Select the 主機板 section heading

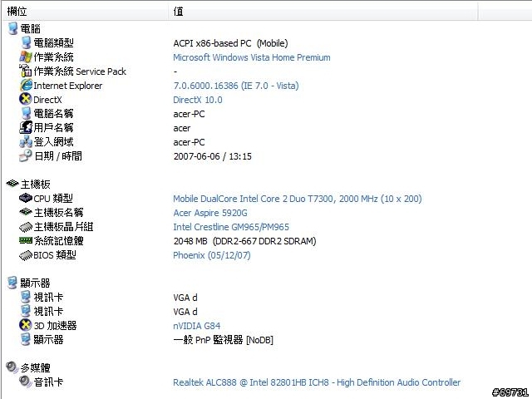35,184
